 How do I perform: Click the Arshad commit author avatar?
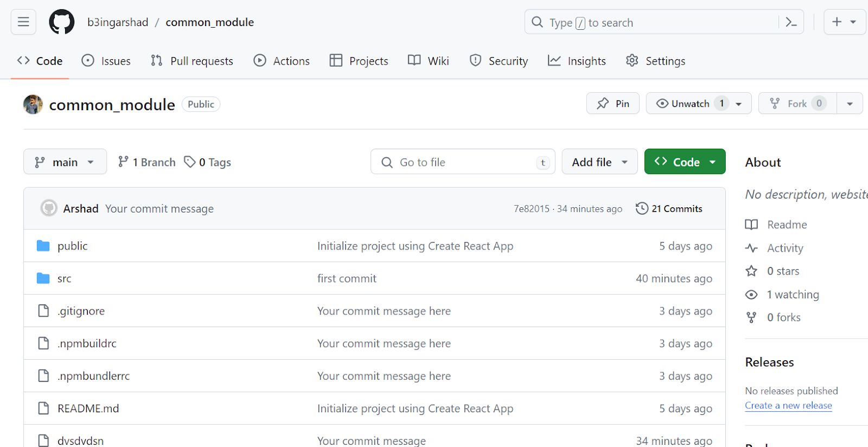click(49, 208)
